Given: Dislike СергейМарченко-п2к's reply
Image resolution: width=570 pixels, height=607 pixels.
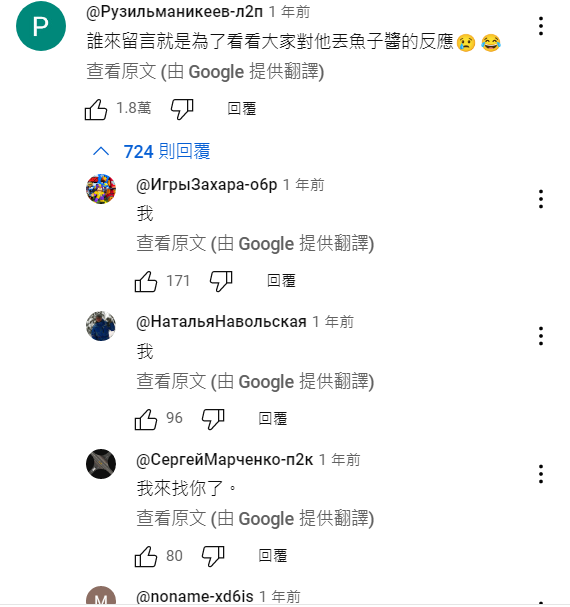Looking at the screenshot, I should pyautogui.click(x=213, y=556).
